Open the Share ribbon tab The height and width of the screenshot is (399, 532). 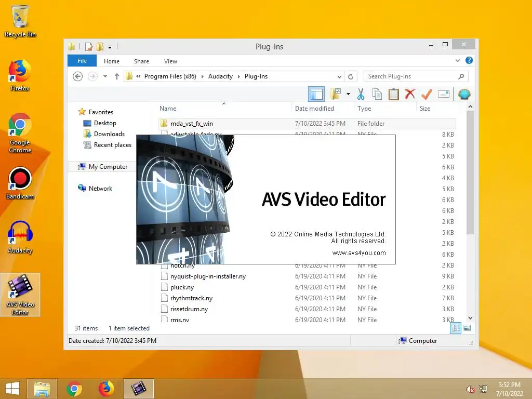tap(141, 61)
